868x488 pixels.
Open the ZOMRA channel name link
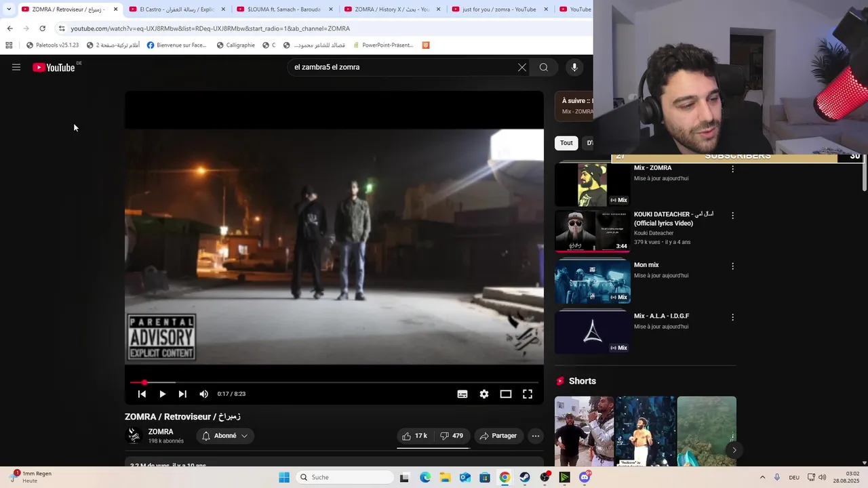pyautogui.click(x=161, y=432)
